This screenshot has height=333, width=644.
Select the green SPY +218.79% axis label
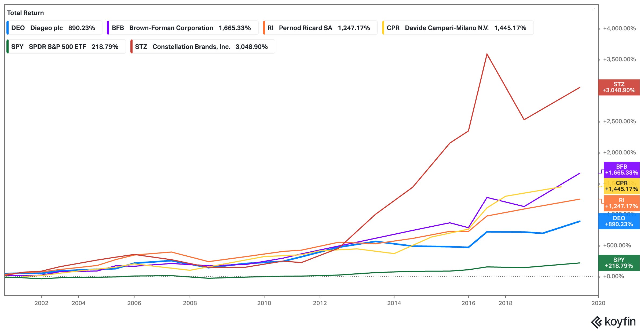coord(619,263)
